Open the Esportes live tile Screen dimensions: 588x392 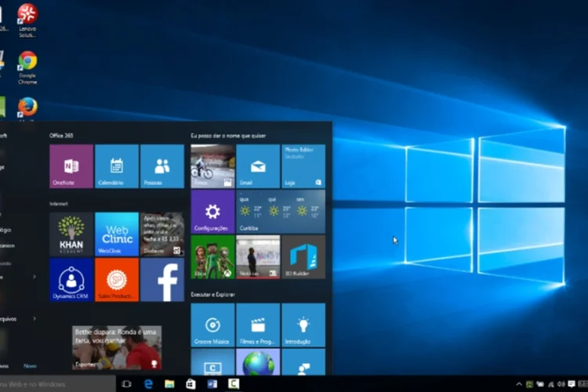pos(117,347)
